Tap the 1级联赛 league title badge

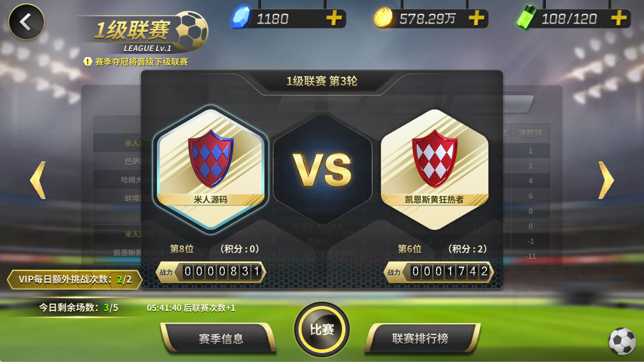(x=143, y=32)
